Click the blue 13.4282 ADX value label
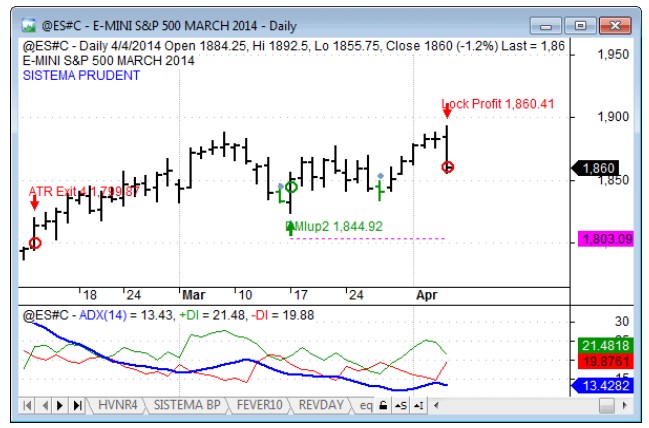The height and width of the screenshot is (428, 649). [x=603, y=385]
